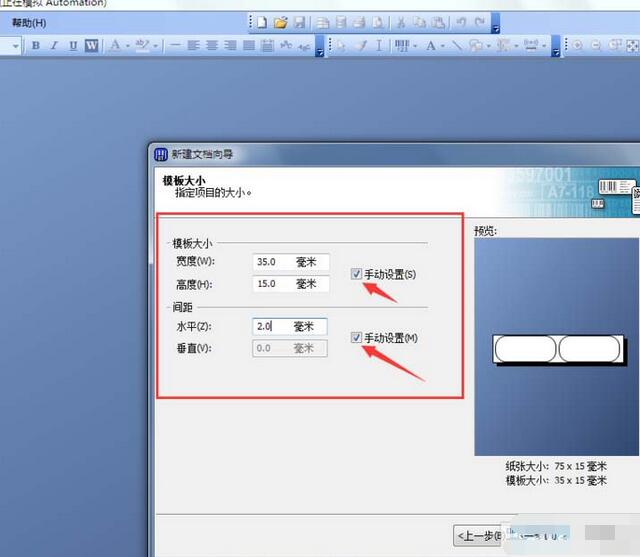Viewport: 640px width, 557px height.
Task: Open the 帮助(H) menu
Action: tap(29, 22)
